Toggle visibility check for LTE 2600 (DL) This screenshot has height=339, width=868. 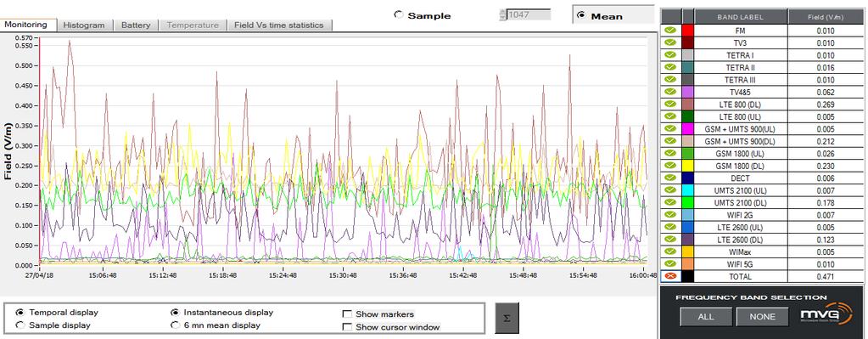coord(670,239)
